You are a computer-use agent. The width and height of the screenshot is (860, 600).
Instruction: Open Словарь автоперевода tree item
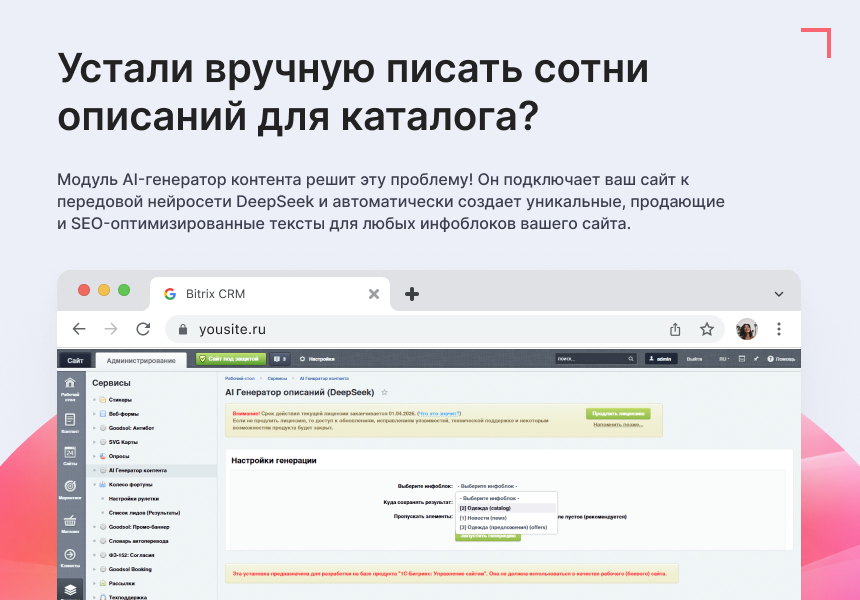[138, 541]
